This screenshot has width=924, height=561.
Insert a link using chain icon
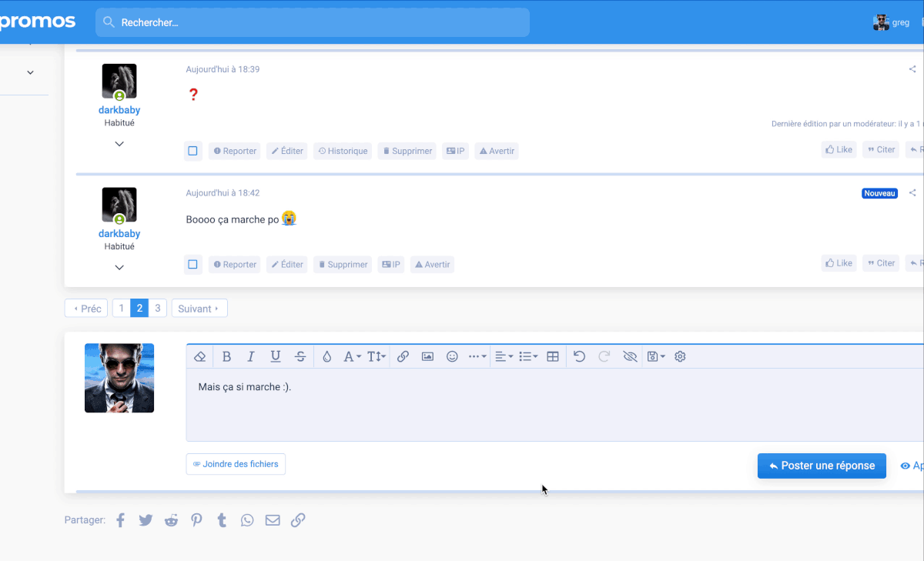click(403, 356)
